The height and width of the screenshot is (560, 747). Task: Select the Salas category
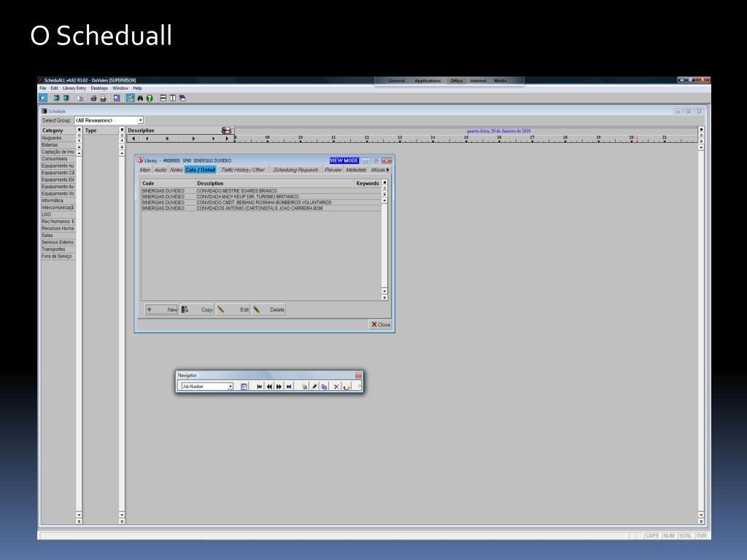click(x=58, y=236)
